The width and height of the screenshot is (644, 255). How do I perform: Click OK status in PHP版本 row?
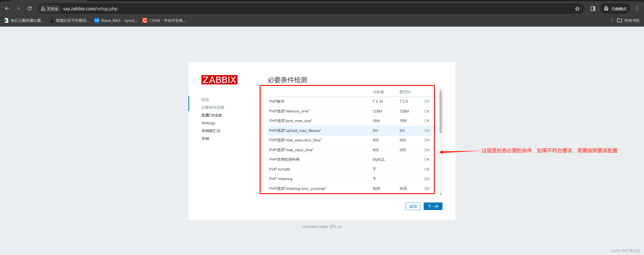(x=427, y=101)
